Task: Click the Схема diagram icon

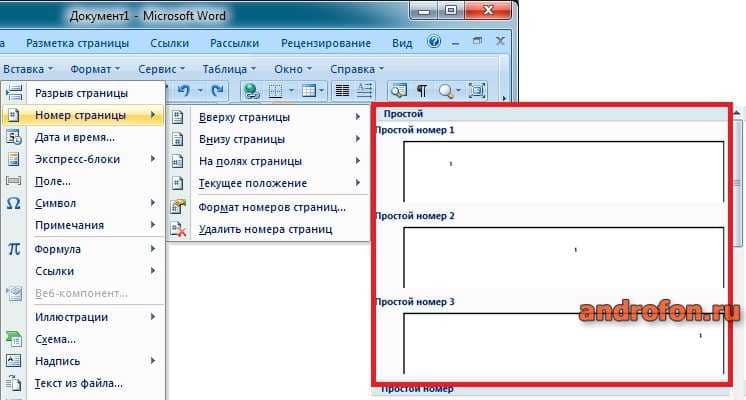Action: (x=13, y=339)
